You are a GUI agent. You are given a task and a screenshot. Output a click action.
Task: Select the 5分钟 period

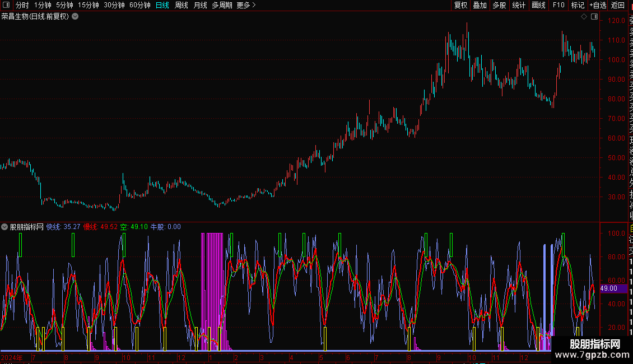point(64,5)
